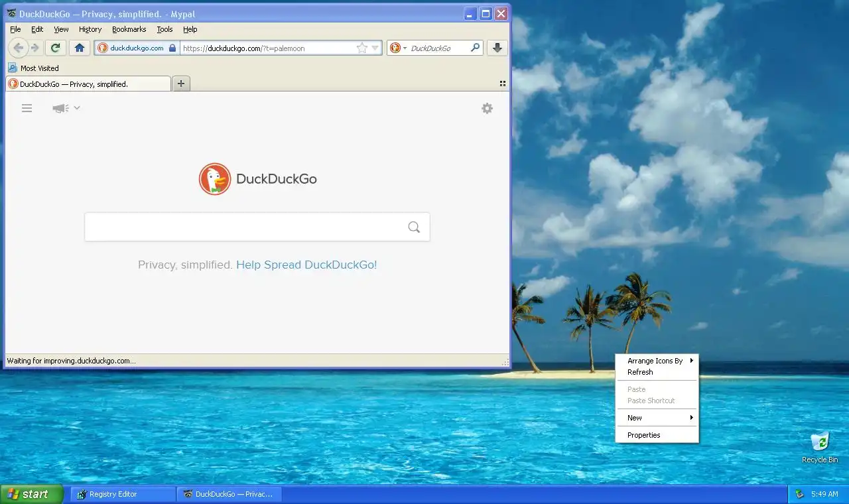Click the Waiting for improving.duckduckgo.com status text
Viewport: 849px width, 504px height.
(72, 361)
